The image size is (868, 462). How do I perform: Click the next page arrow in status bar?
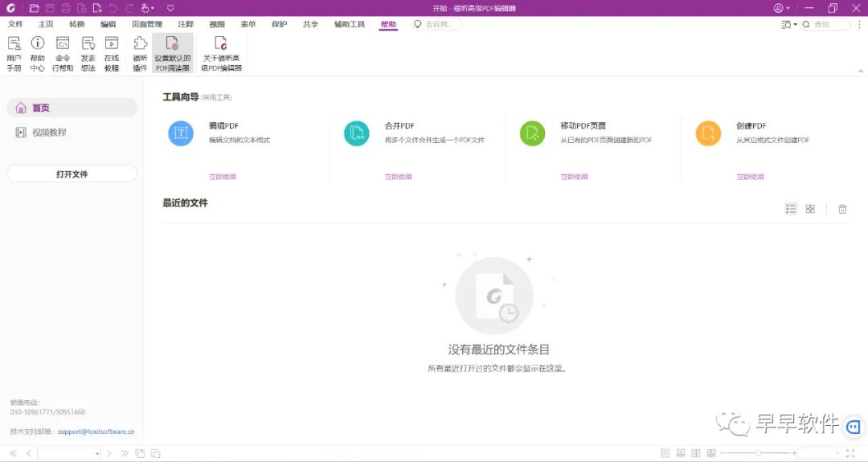click(x=109, y=454)
